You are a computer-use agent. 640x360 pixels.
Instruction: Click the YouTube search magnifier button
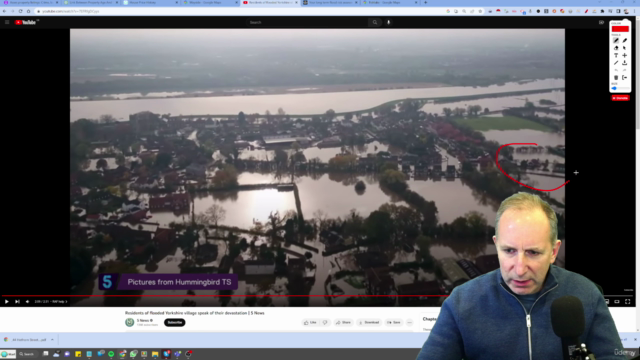[375, 22]
